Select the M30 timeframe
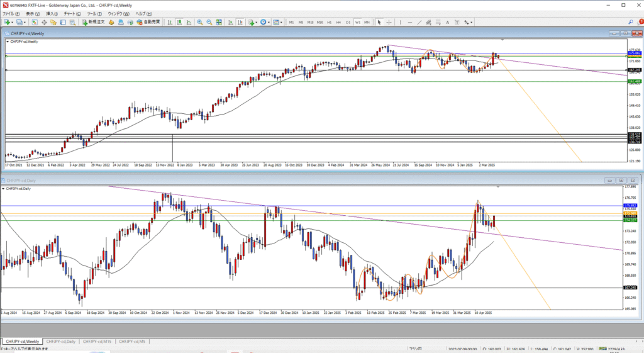Image resolution: width=644 pixels, height=353 pixels. pos(320,22)
